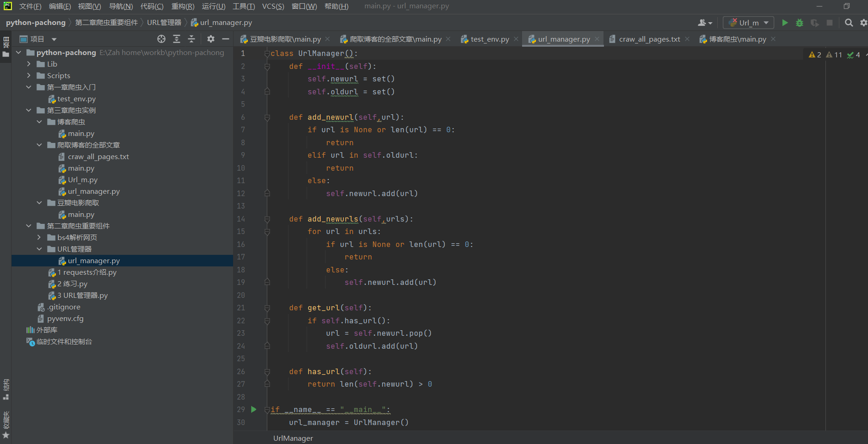Screen dimensions: 868x444
Task: Select pyvenv.cfg file in tree
Action: pos(65,319)
